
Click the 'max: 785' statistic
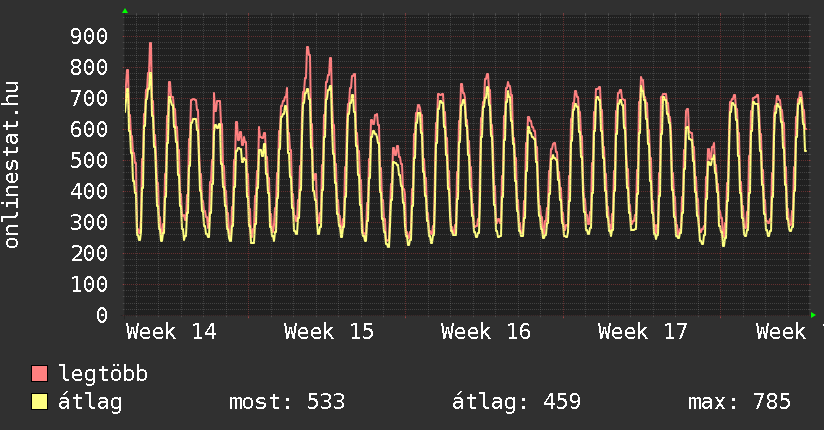pos(739,402)
